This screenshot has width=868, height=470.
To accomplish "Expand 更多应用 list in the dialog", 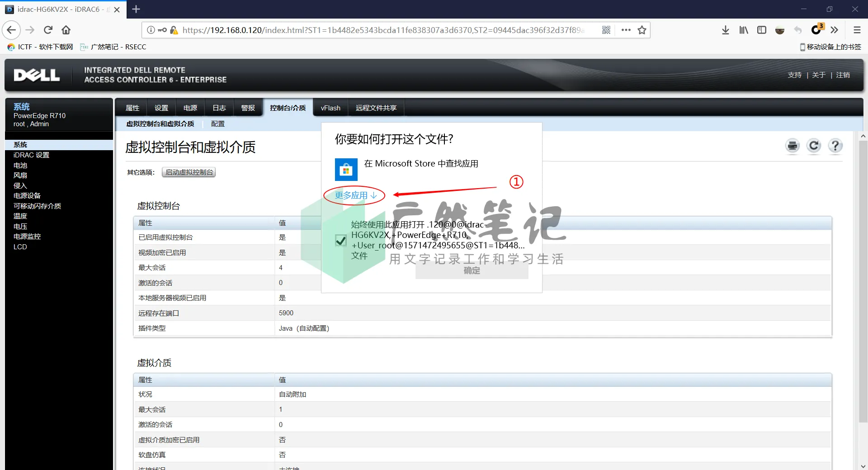I will pyautogui.click(x=355, y=195).
